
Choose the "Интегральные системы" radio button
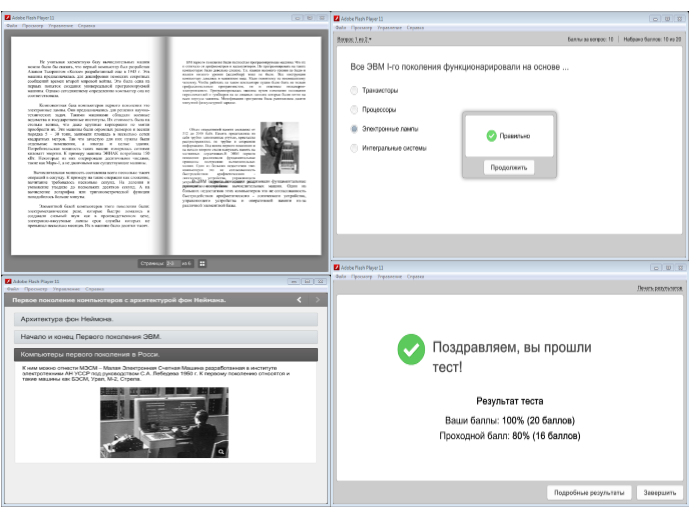click(354, 148)
